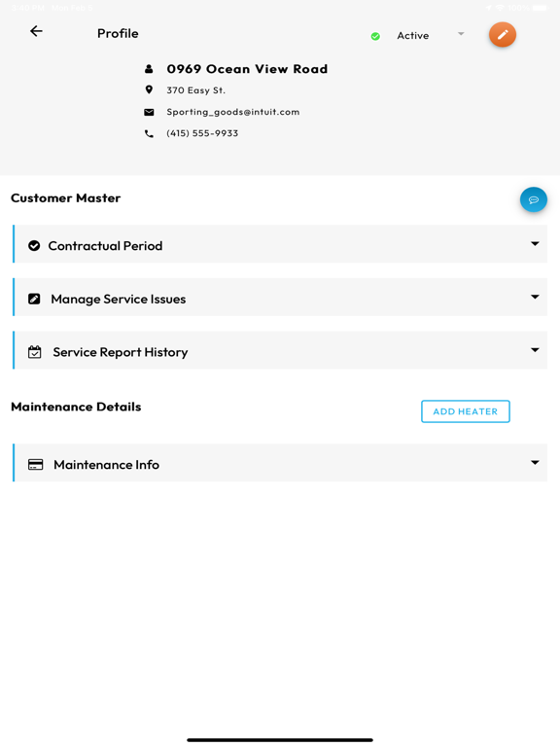Click the email envelope icon

click(x=149, y=112)
